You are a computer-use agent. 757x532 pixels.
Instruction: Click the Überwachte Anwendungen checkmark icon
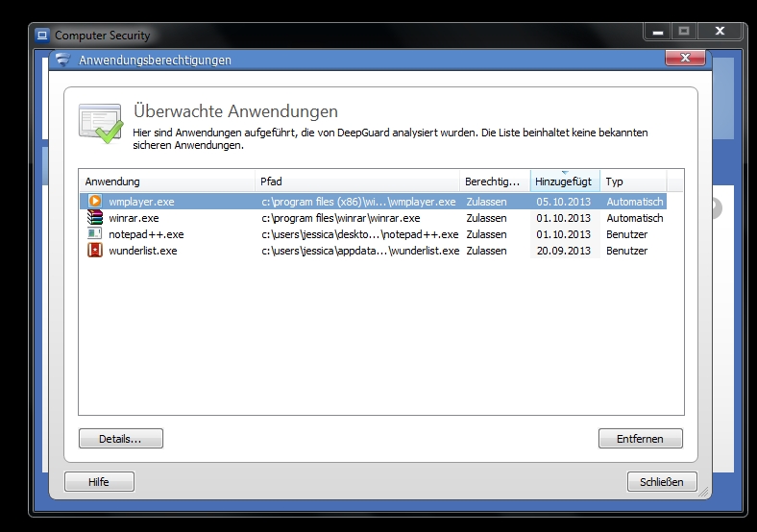click(101, 123)
